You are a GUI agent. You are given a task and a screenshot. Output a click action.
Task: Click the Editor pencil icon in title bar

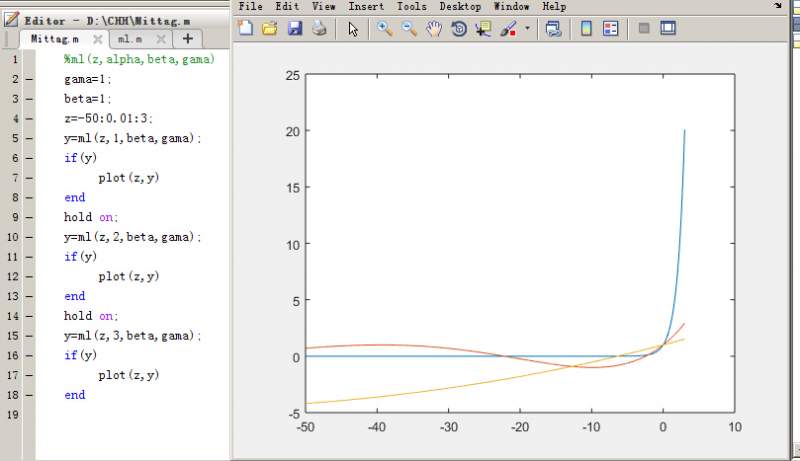[x=11, y=20]
